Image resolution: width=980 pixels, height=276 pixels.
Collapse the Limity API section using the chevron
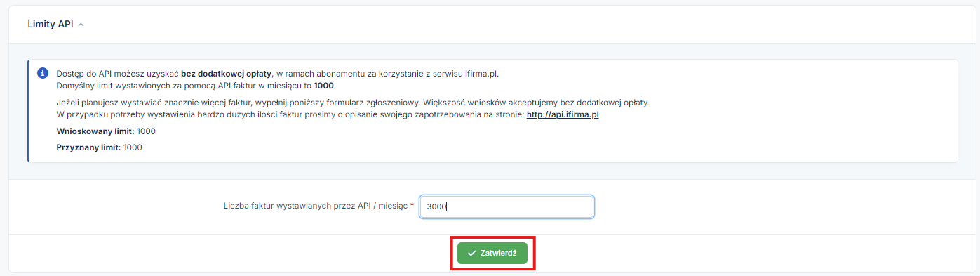(x=81, y=25)
